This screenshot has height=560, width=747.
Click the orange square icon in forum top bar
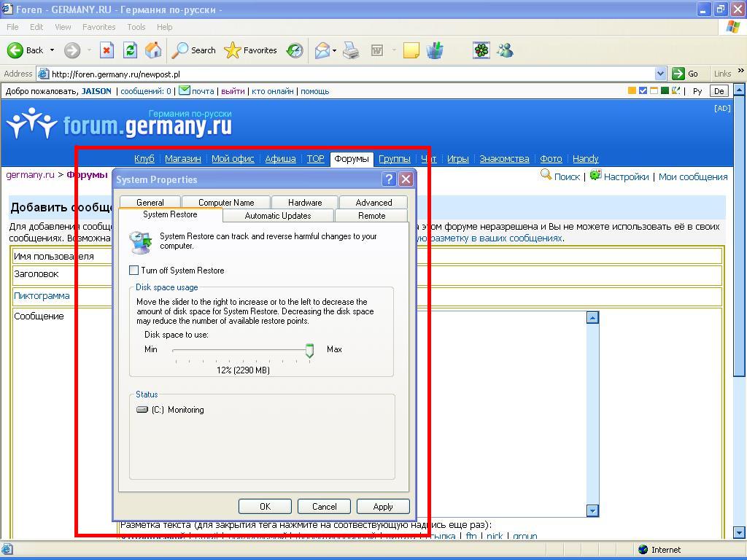tap(632, 90)
